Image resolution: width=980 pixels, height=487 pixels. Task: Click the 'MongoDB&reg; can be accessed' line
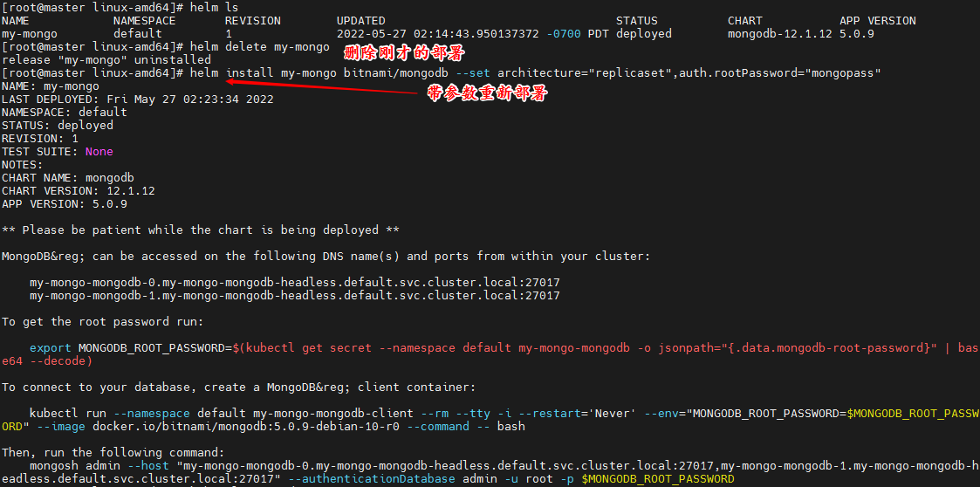(x=326, y=257)
